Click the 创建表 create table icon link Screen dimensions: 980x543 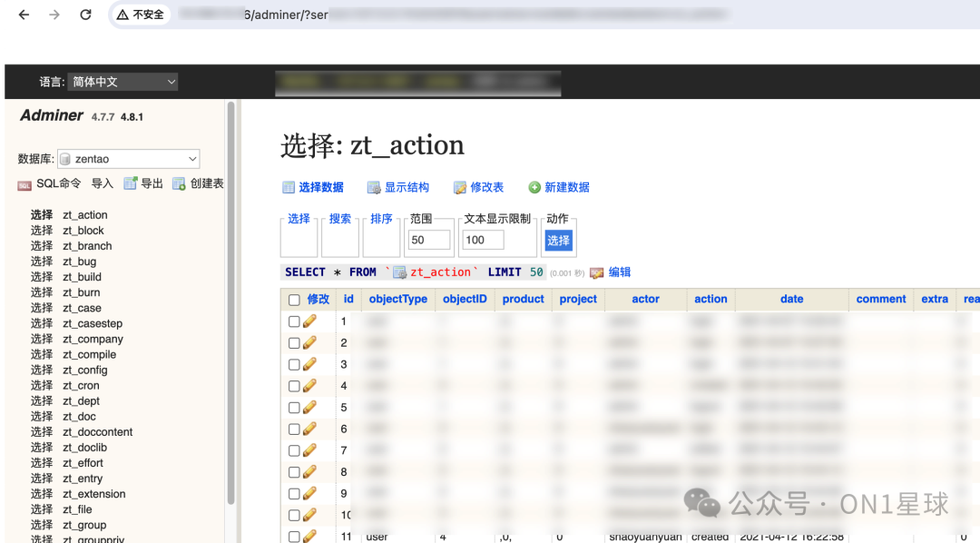click(x=198, y=183)
